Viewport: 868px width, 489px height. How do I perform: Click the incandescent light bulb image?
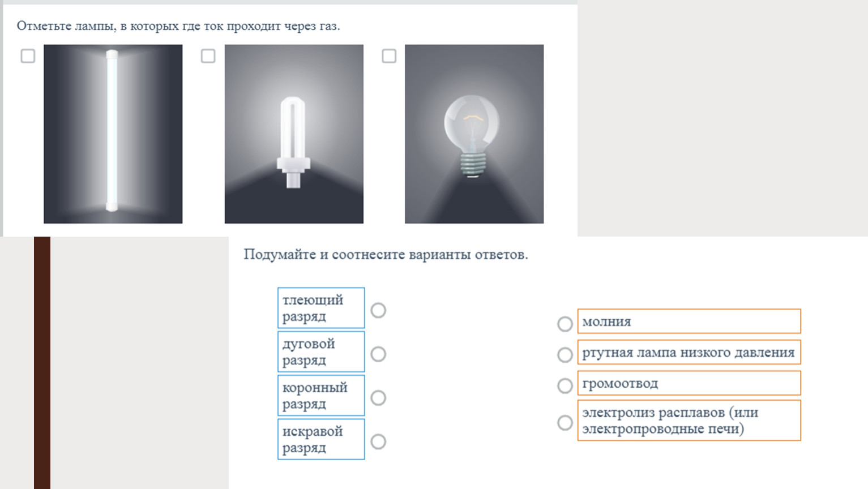[474, 134]
